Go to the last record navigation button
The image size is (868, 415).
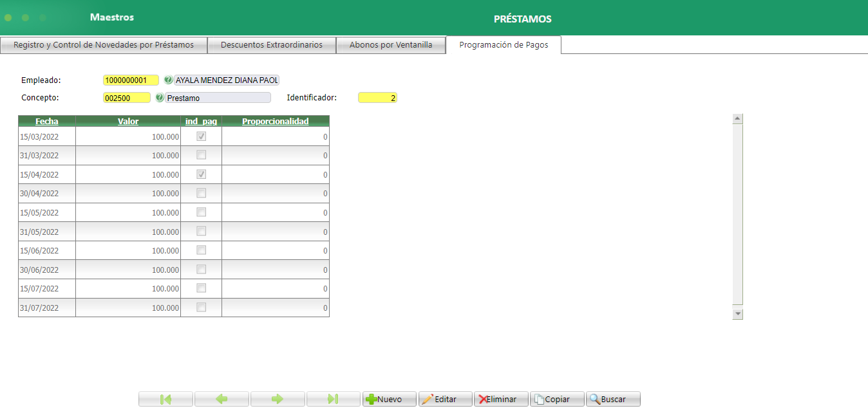click(x=334, y=399)
